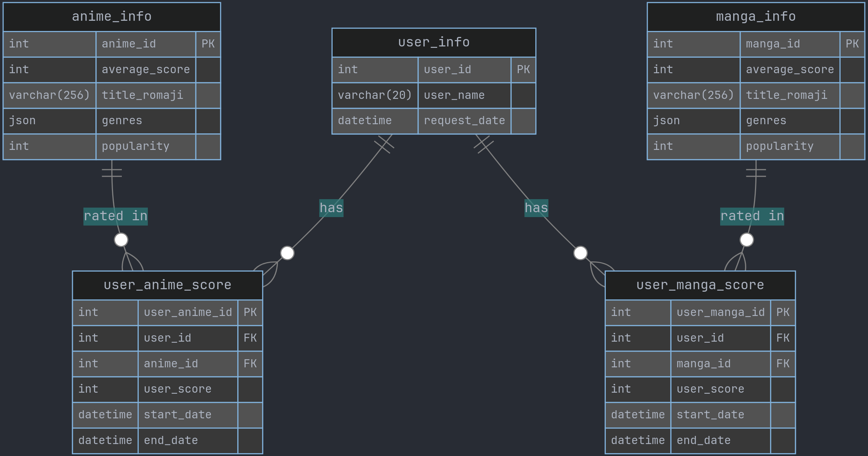Select the varchar(20) type cell
Image resolution: width=868 pixels, height=456 pixels.
[375, 95]
